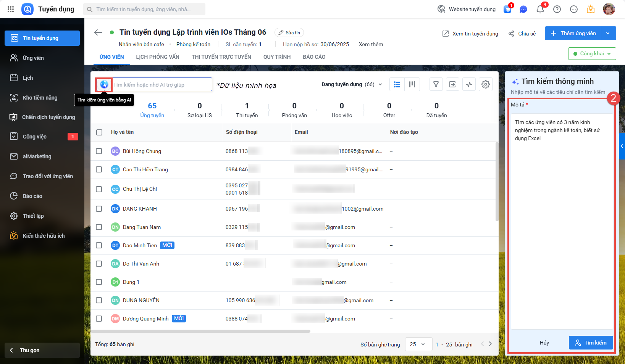Open the notifications bell

click(x=540, y=9)
